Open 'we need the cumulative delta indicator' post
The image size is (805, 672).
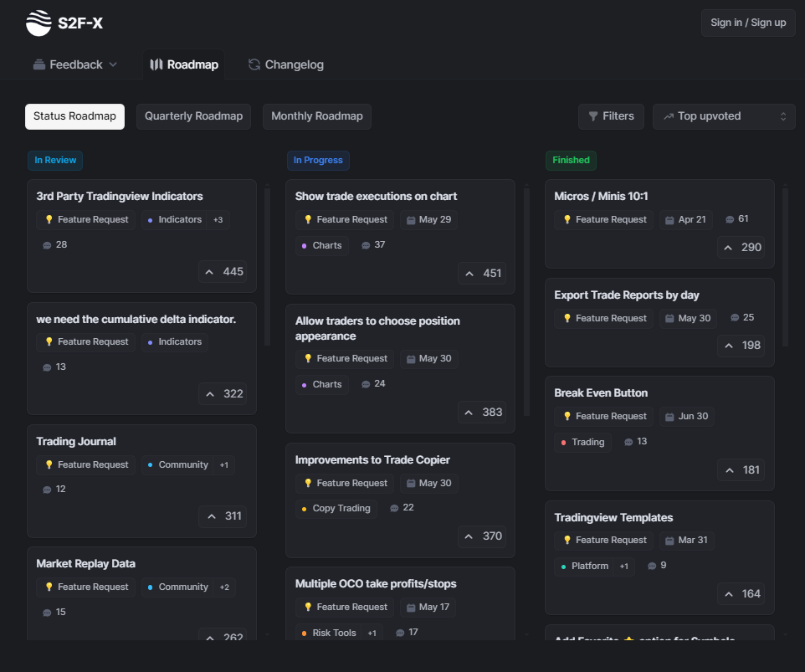coord(136,320)
